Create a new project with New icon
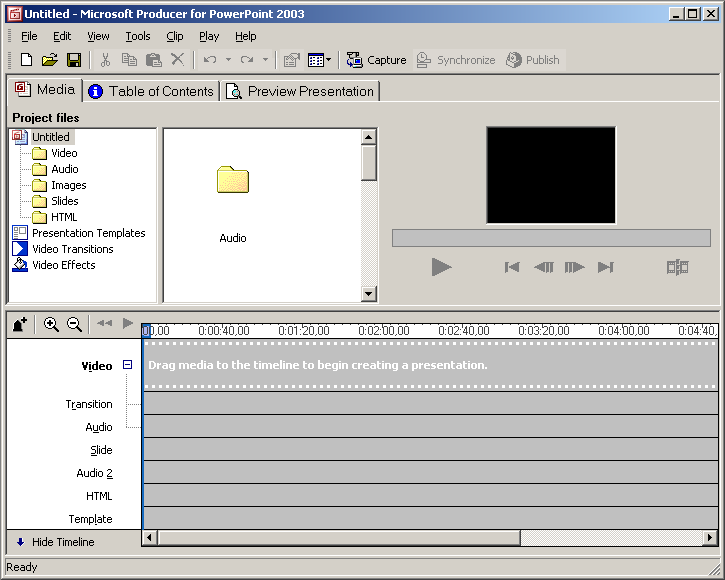725x580 pixels. 26,60
